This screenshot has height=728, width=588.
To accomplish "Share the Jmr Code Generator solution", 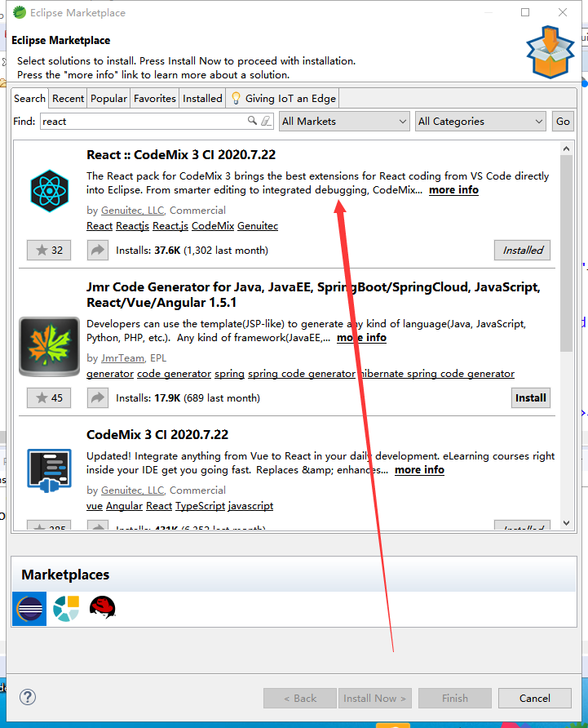I will click(x=98, y=398).
